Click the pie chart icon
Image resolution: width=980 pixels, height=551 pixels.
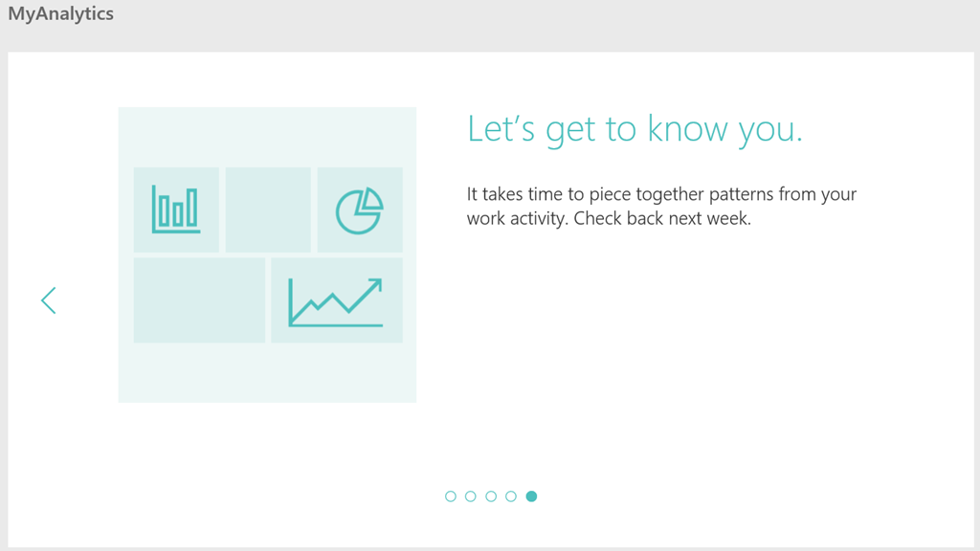point(358,211)
